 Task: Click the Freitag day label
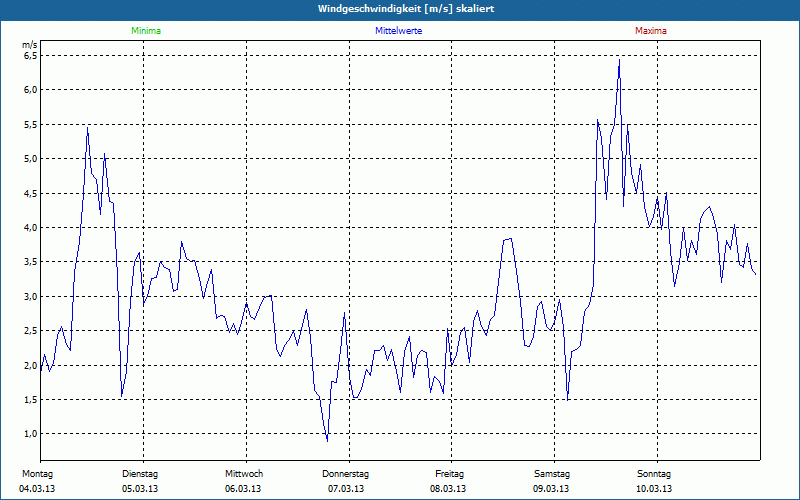[449, 474]
